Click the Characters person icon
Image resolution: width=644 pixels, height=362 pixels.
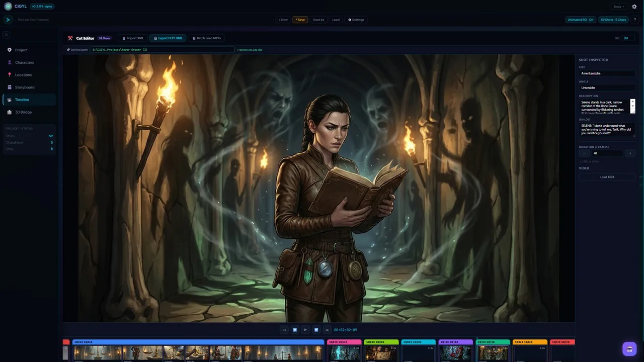[x=10, y=62]
